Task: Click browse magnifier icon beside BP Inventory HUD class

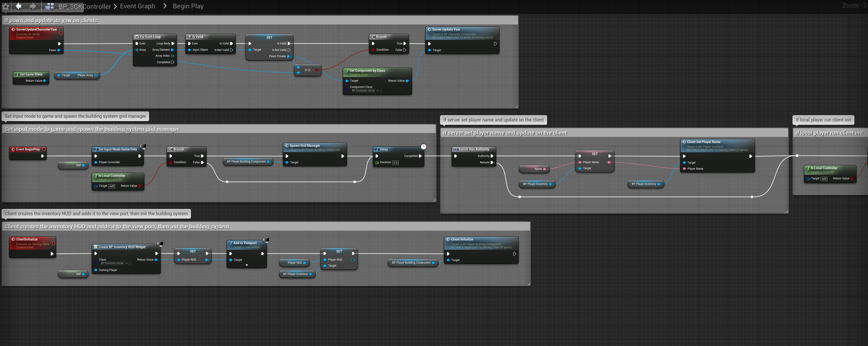Action: point(130,263)
